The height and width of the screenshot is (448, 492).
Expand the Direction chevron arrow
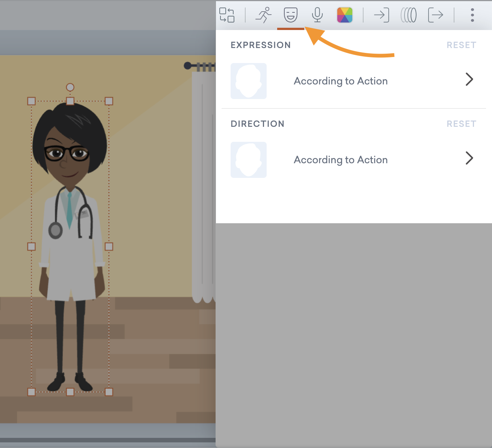tap(469, 158)
